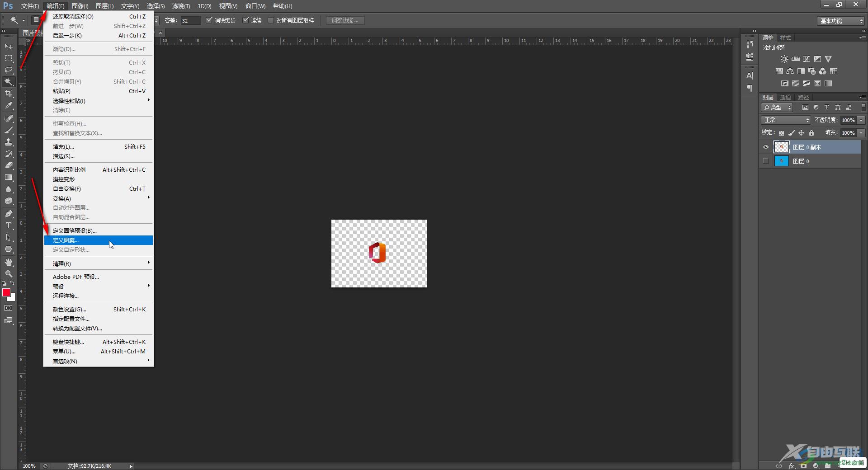The height and width of the screenshot is (470, 868).
Task: Enable 对所有图层取样 checkbox
Action: click(x=271, y=20)
